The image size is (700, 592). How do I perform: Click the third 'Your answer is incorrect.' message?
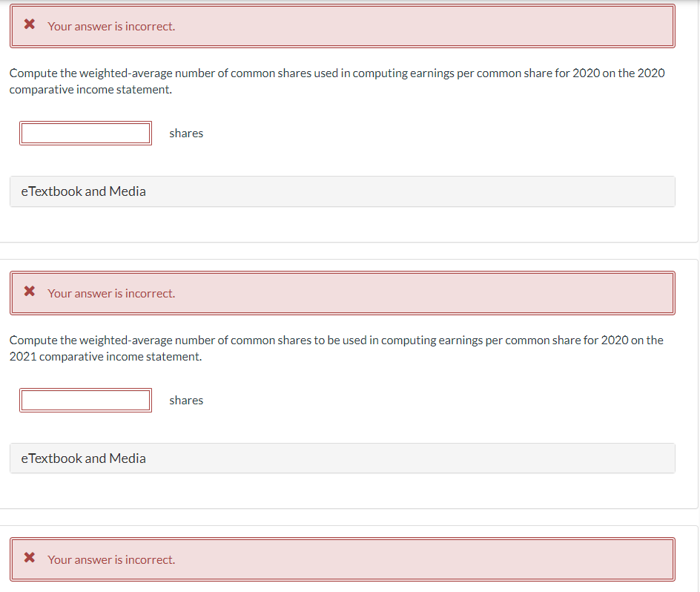tap(111, 560)
